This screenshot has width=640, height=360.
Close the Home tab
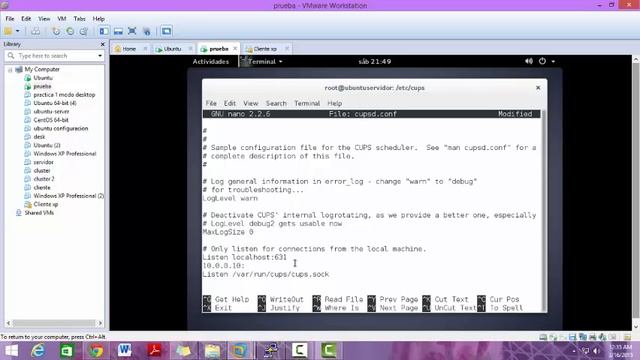(145, 49)
